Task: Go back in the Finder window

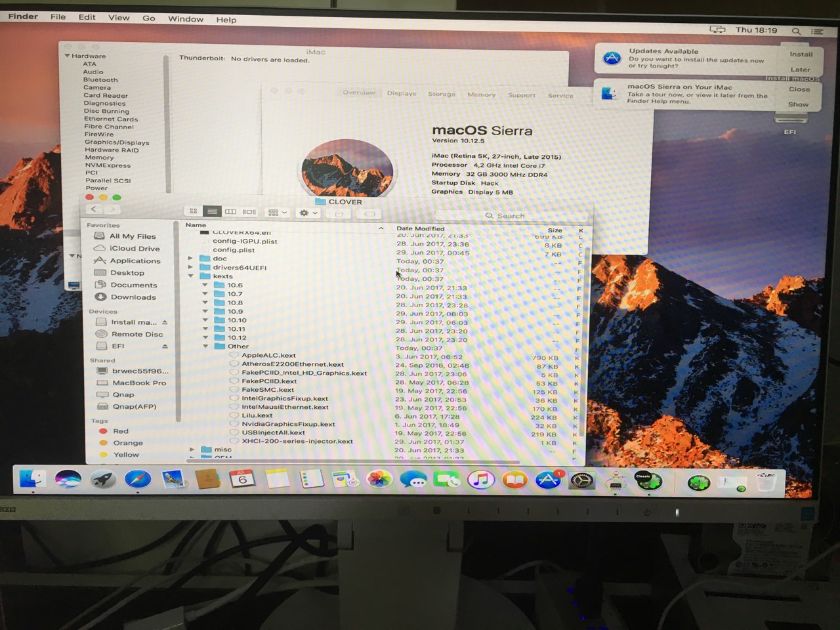Action: click(x=94, y=209)
